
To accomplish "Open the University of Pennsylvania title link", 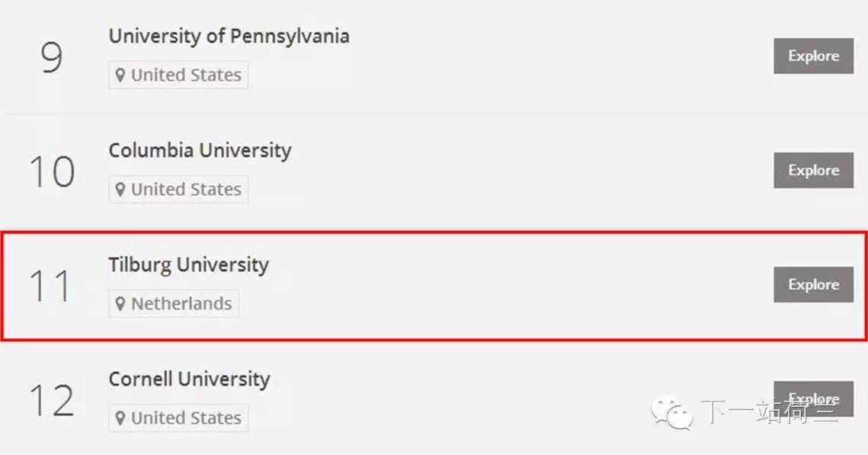I will tap(229, 37).
